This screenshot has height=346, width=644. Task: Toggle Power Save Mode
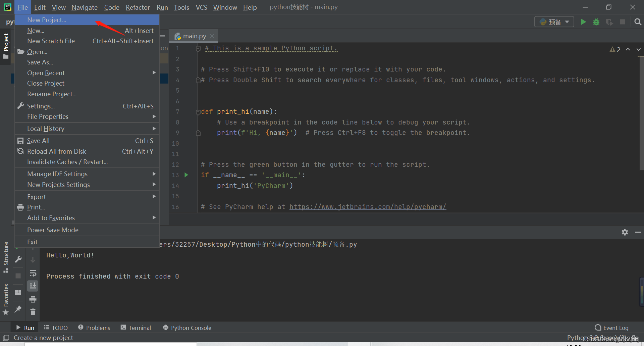click(87, 230)
